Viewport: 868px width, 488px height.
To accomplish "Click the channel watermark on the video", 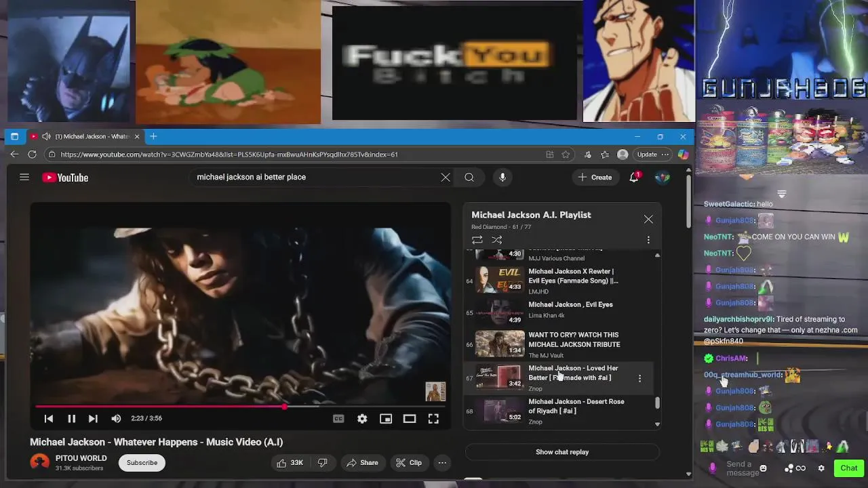I will (435, 392).
